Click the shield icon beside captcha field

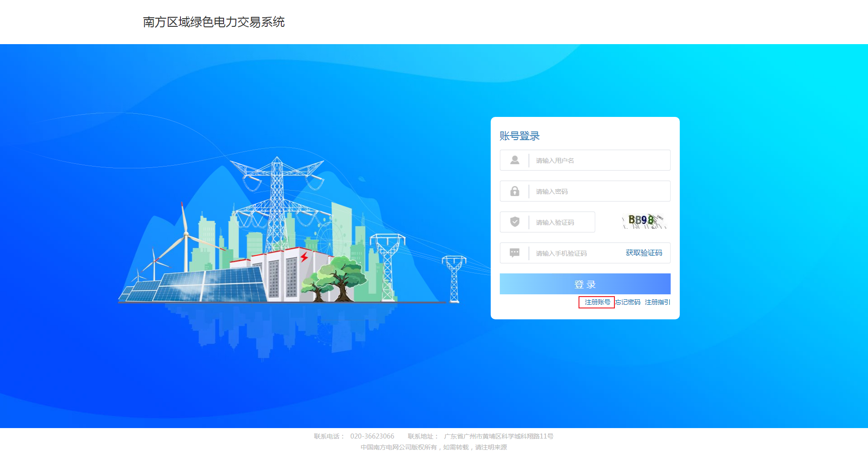[514, 222]
